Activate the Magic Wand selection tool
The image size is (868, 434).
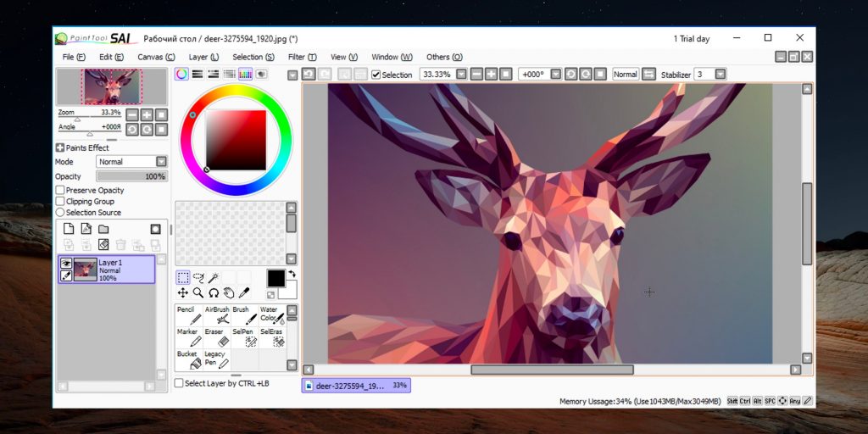tap(214, 277)
